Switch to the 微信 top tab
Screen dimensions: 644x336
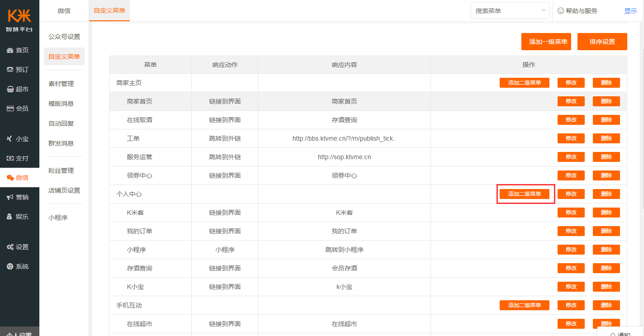coord(64,10)
